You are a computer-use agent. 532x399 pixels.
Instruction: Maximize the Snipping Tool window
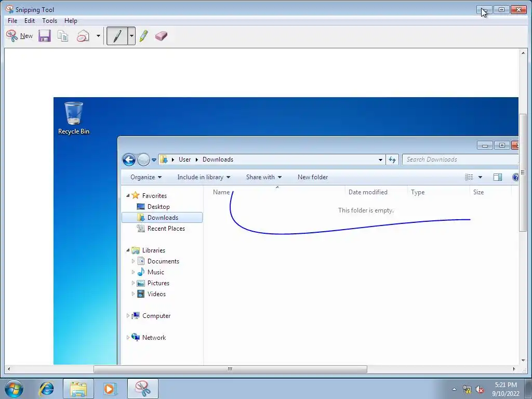click(501, 9)
